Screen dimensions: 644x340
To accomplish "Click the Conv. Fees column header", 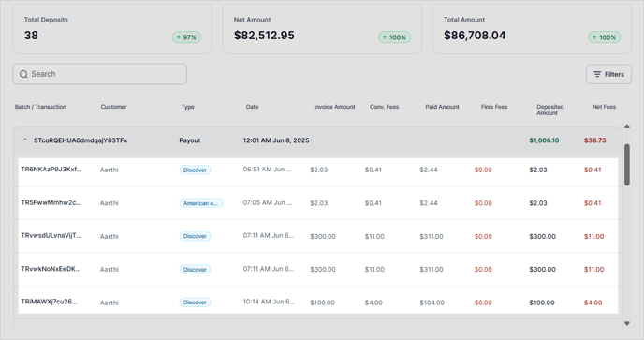I will tap(384, 107).
